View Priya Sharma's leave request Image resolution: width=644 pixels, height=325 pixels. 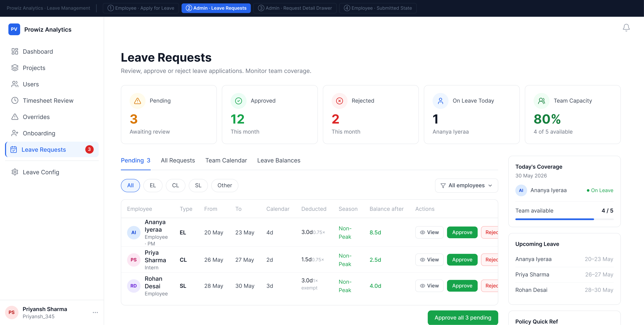click(x=429, y=260)
